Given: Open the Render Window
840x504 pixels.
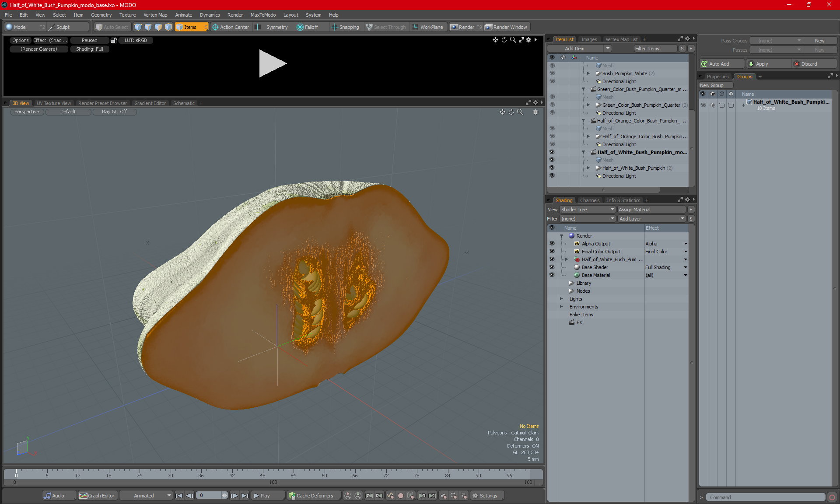Looking at the screenshot, I should (506, 27).
